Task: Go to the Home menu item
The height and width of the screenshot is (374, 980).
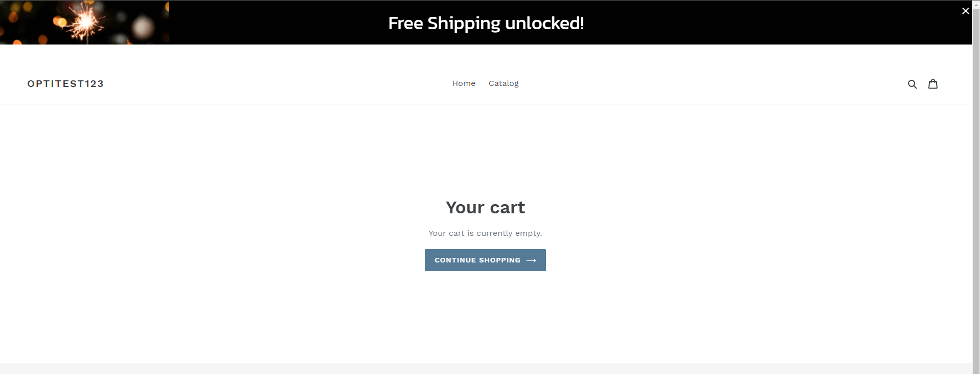Action: (464, 83)
